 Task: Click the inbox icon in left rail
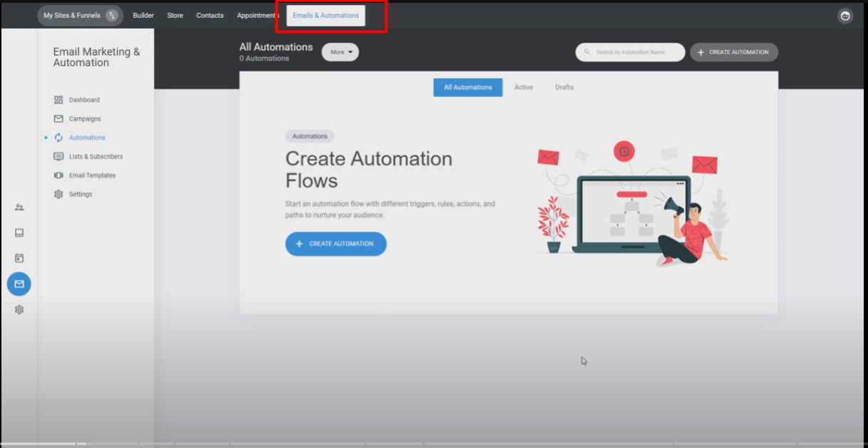click(19, 233)
